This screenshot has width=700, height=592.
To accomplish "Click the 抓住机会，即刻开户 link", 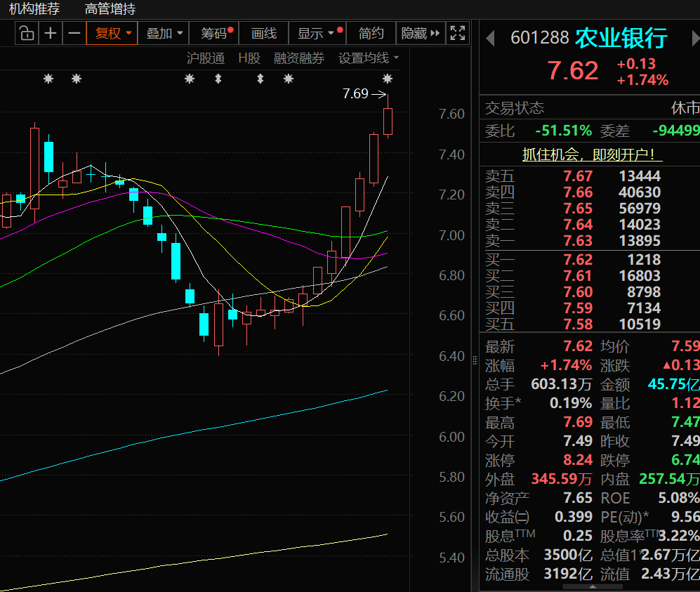I will (x=592, y=154).
